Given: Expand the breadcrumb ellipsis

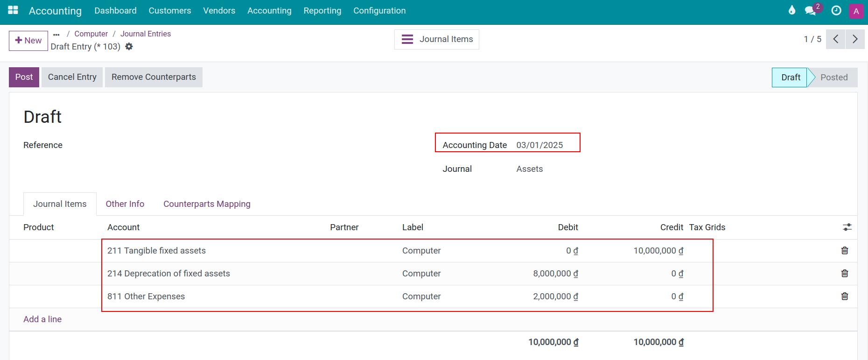Looking at the screenshot, I should click(x=56, y=34).
